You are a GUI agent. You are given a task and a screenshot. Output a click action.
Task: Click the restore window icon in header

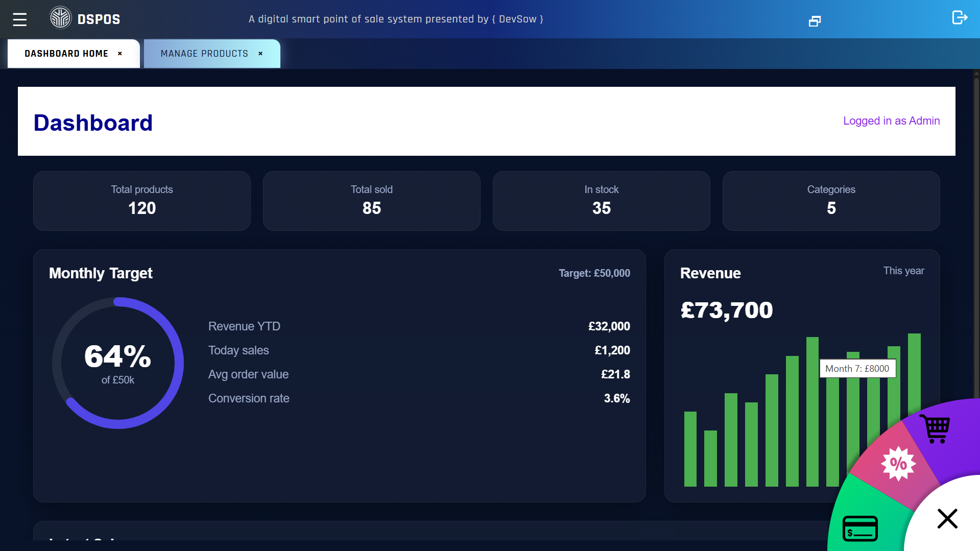815,21
